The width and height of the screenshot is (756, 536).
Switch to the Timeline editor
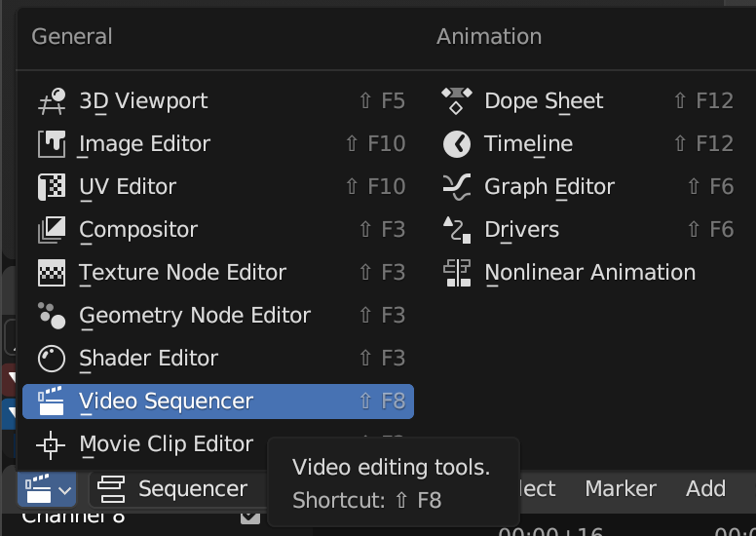tap(528, 144)
